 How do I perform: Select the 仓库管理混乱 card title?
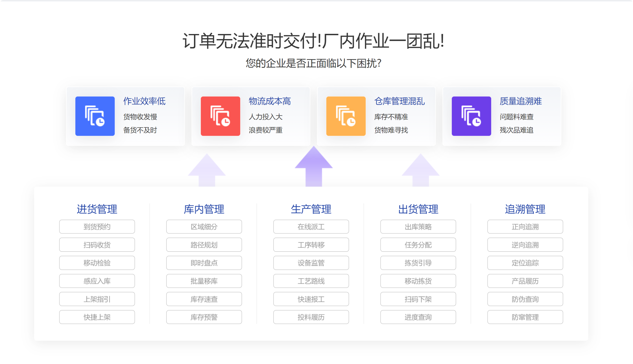399,101
